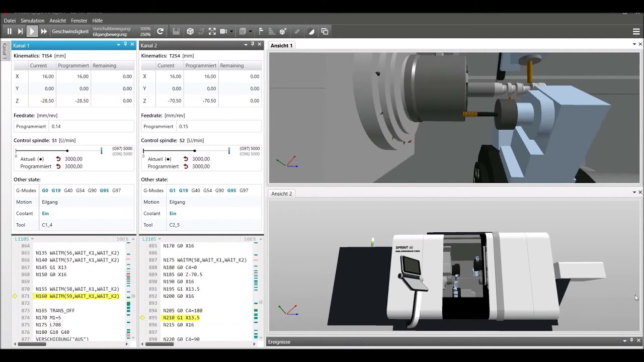
Task: Close the Kanal 2 panel
Action: [x=260, y=44]
